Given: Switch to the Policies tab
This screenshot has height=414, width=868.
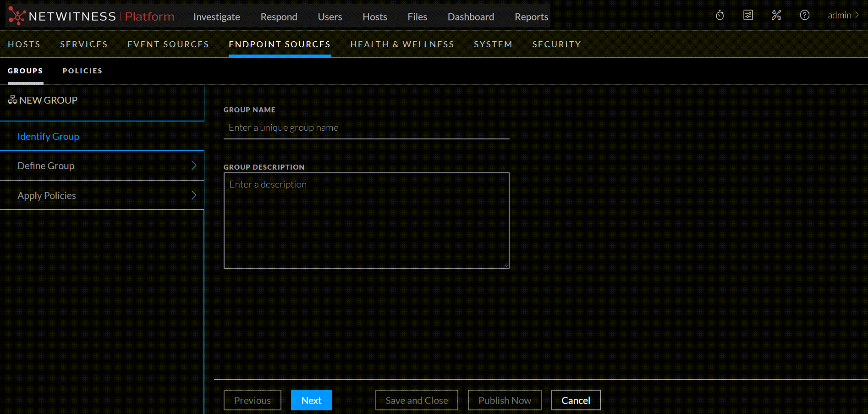Looking at the screenshot, I should click(x=82, y=71).
